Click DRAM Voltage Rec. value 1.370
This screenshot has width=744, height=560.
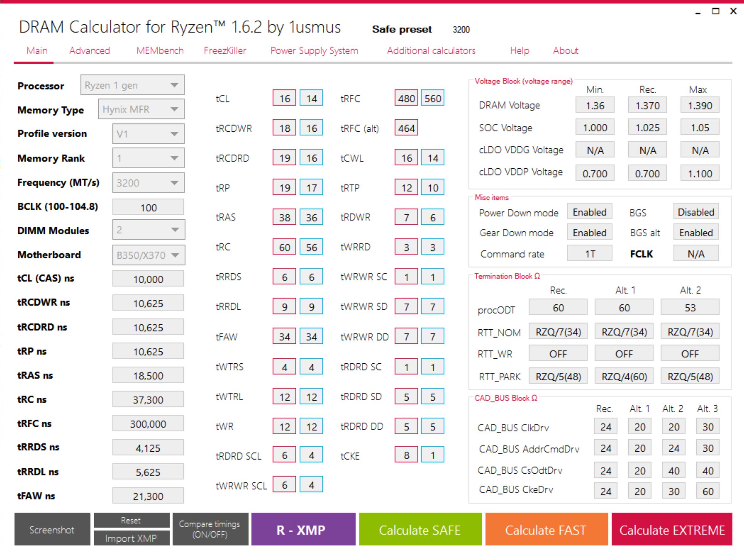tap(648, 105)
